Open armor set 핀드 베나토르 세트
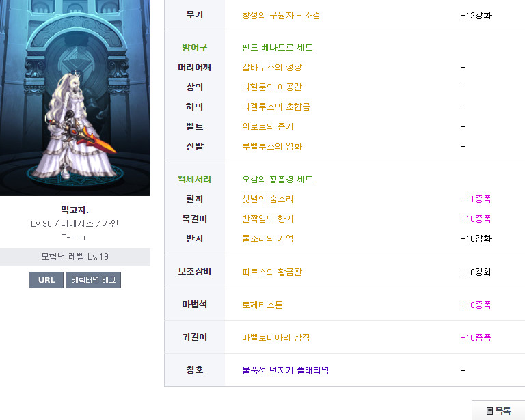This screenshot has height=420, width=525. tap(278, 48)
